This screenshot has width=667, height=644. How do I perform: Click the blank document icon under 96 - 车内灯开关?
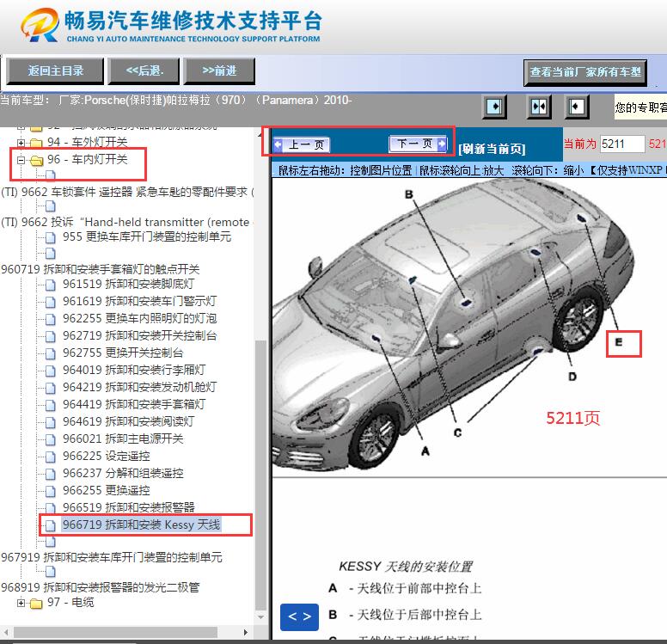point(50,175)
